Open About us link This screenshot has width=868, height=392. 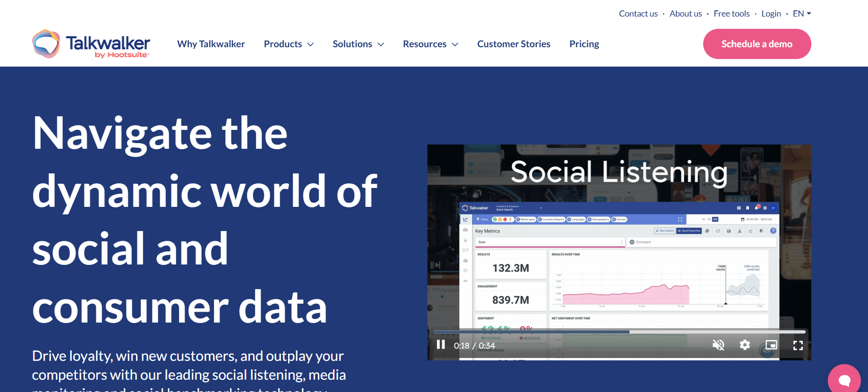click(685, 14)
